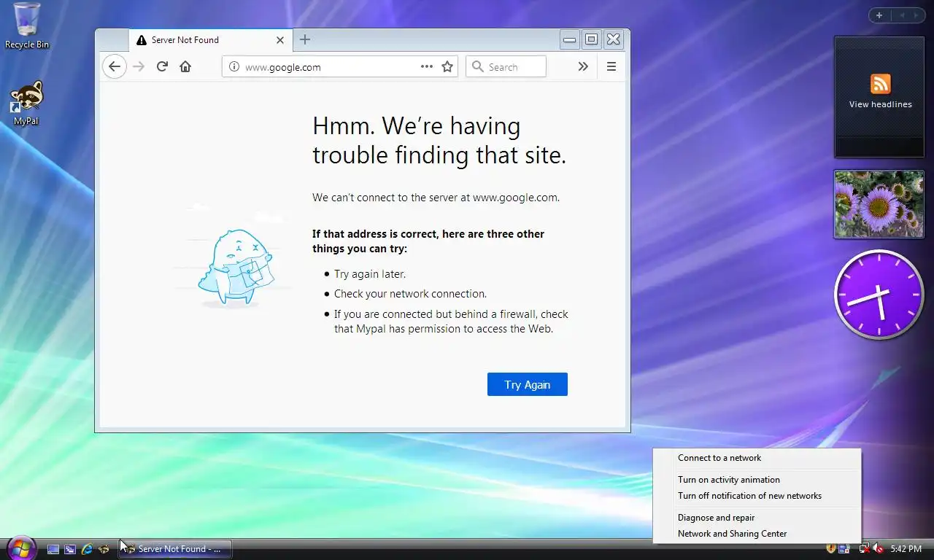Open the Windows Start orb

point(20,548)
